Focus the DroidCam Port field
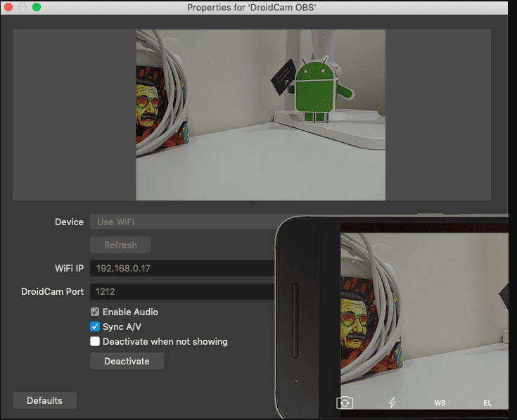The height and width of the screenshot is (420, 517). pos(182,291)
